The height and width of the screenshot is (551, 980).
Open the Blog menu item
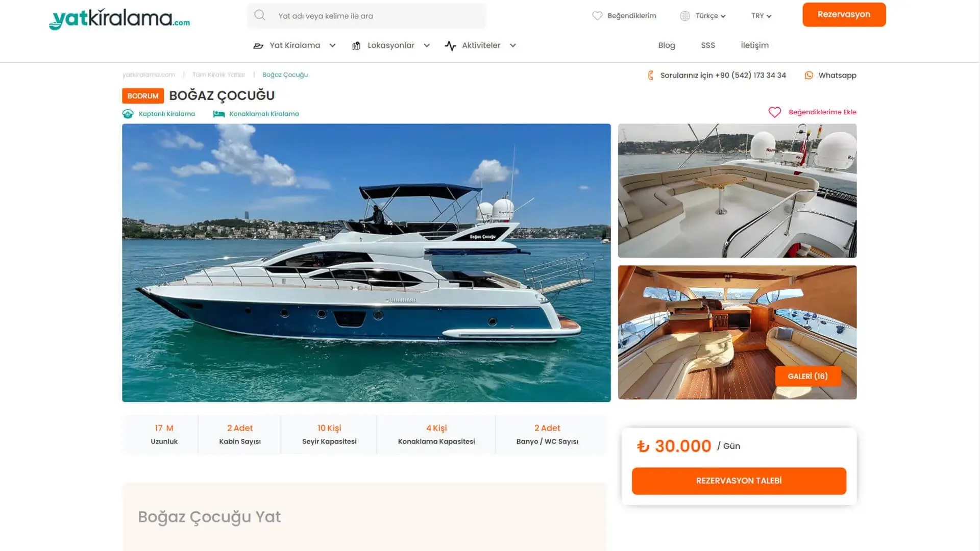click(666, 45)
